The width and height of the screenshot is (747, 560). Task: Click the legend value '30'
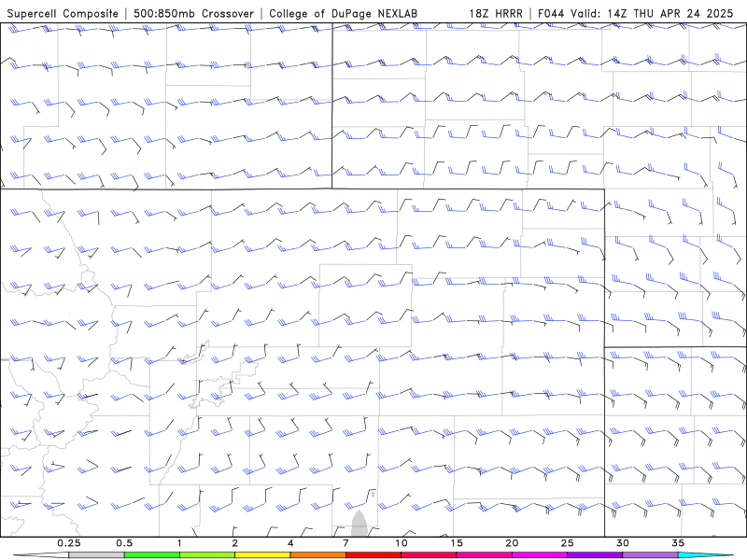[623, 543]
